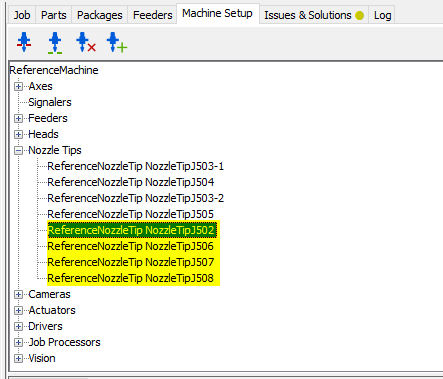
Task: Expand the Feeders tree node
Action: (18, 118)
